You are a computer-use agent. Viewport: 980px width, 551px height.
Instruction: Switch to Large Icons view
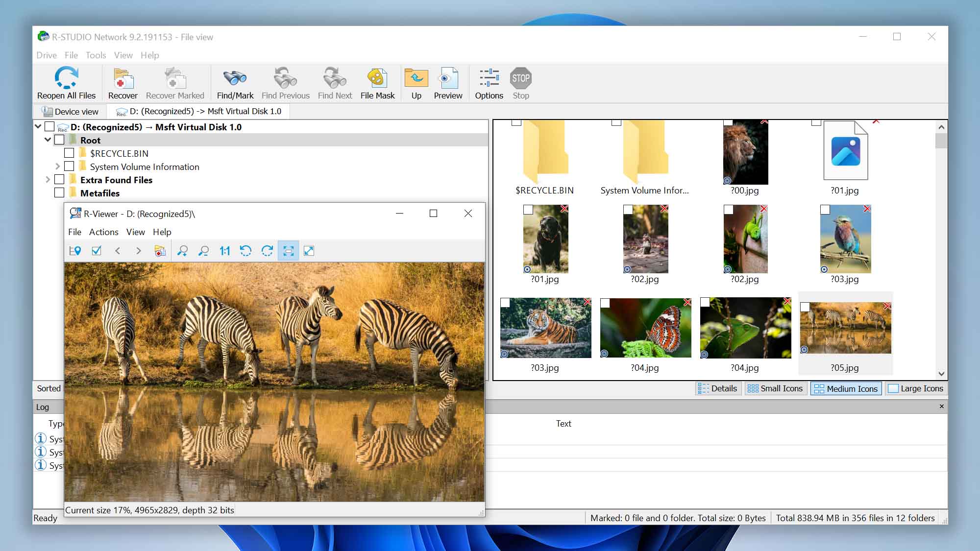tap(915, 388)
